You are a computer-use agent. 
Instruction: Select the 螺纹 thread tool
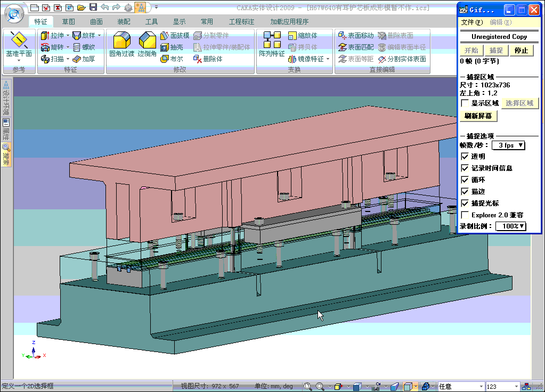pyautogui.click(x=84, y=47)
